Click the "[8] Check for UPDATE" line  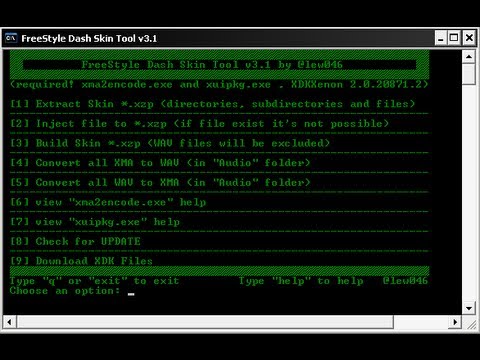pyautogui.click(x=75, y=241)
